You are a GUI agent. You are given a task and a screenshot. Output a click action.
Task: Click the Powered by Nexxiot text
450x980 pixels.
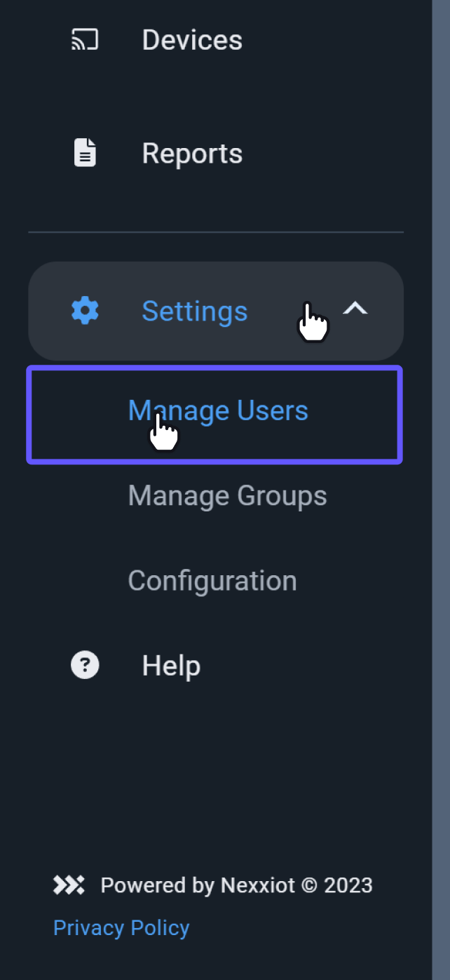coord(198,885)
